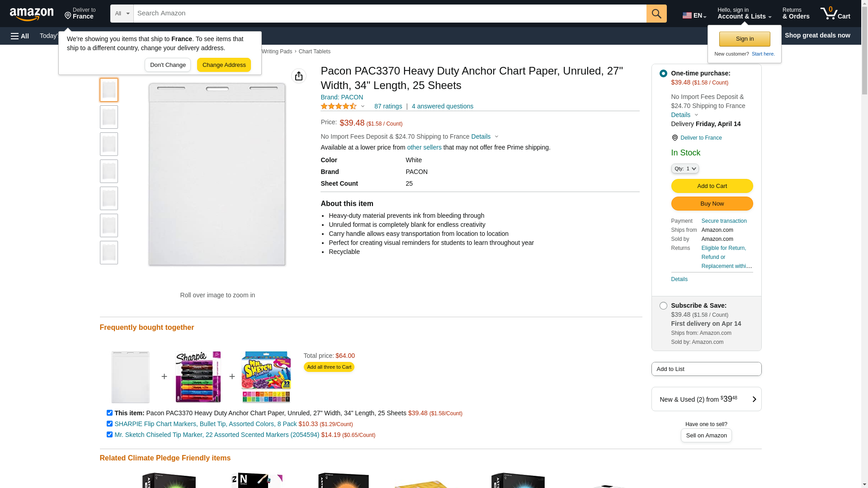
Task: Click the search magnifier button
Action: pos(656,14)
